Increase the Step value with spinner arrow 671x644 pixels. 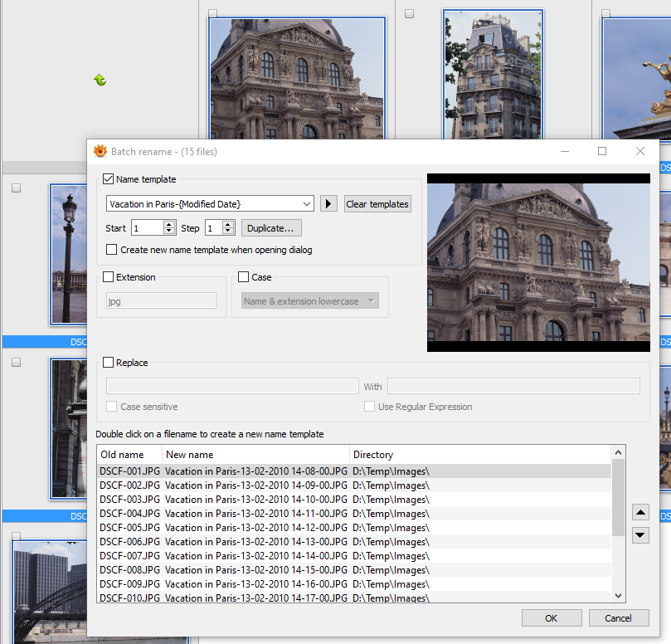pyautogui.click(x=229, y=224)
